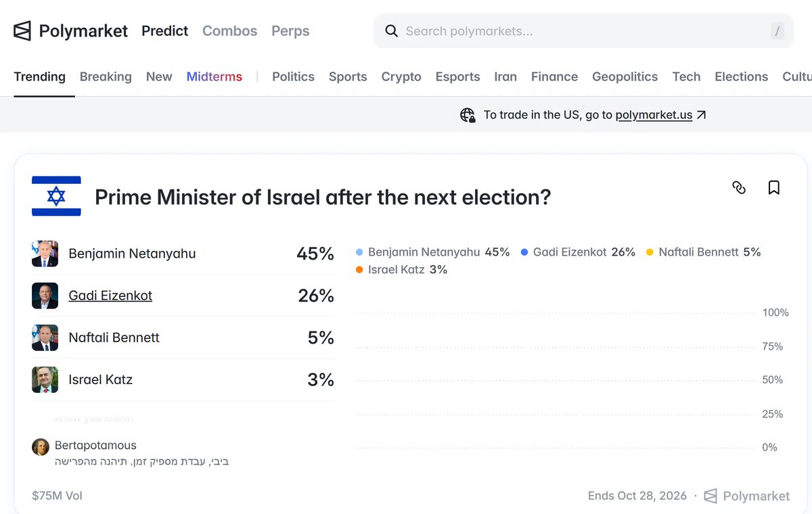Open the Gadi Eizenkot outcome link
This screenshot has height=514, width=812.
[x=110, y=296]
